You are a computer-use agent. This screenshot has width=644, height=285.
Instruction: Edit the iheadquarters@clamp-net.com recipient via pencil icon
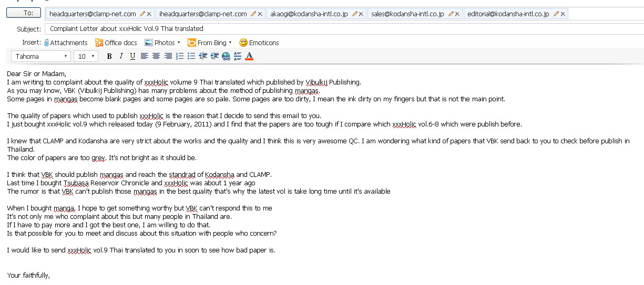(253, 14)
